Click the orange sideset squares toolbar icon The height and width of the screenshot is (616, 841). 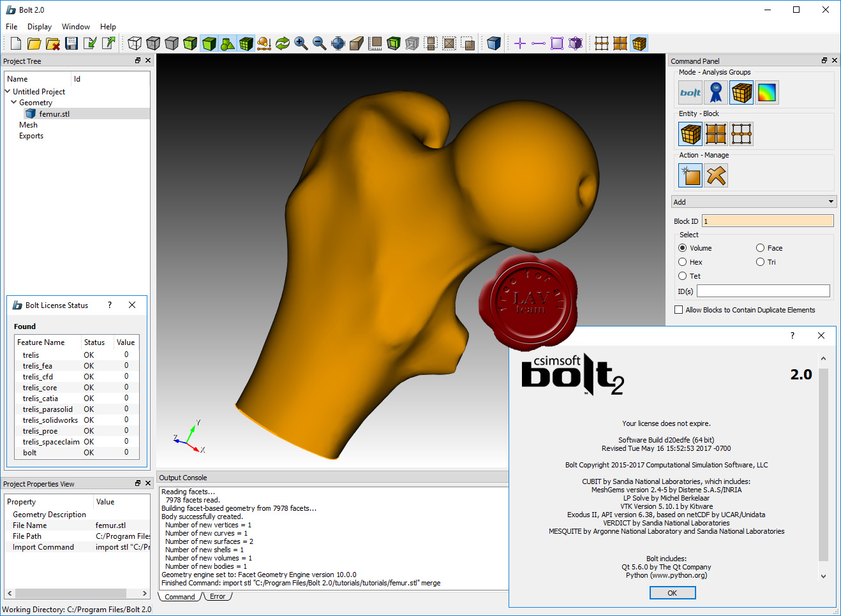click(x=620, y=43)
